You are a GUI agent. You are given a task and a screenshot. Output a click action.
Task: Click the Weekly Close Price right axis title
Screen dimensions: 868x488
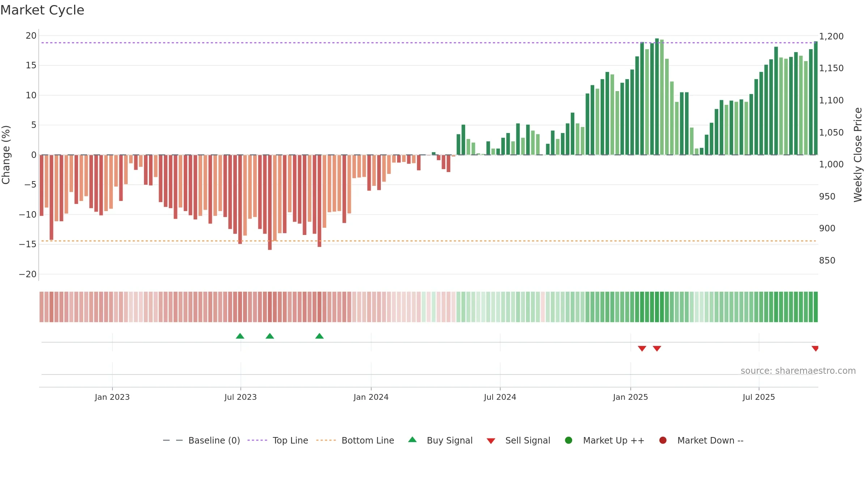[x=858, y=155]
